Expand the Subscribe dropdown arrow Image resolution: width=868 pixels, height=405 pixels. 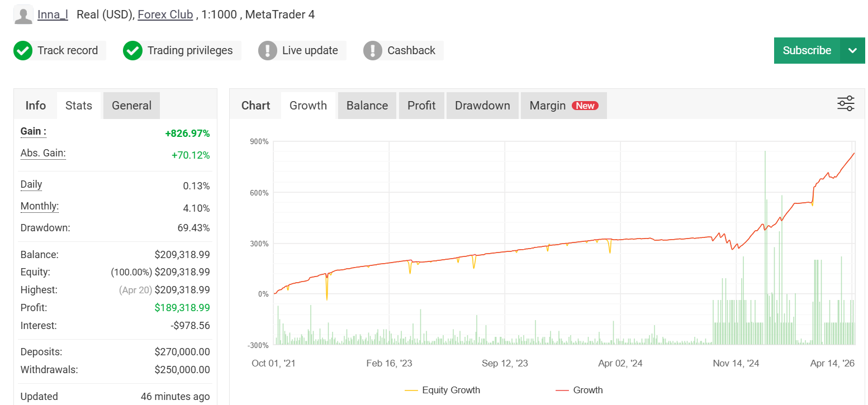pos(852,51)
